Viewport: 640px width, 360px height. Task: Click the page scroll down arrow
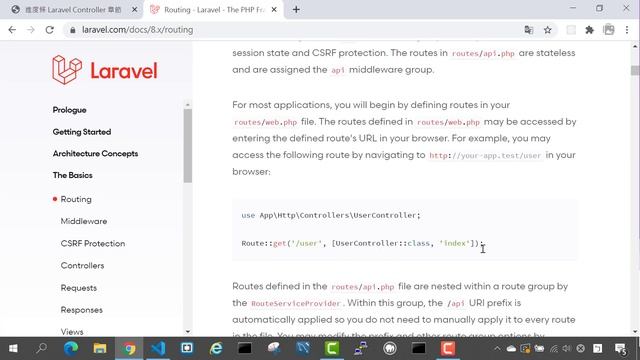tap(635, 332)
